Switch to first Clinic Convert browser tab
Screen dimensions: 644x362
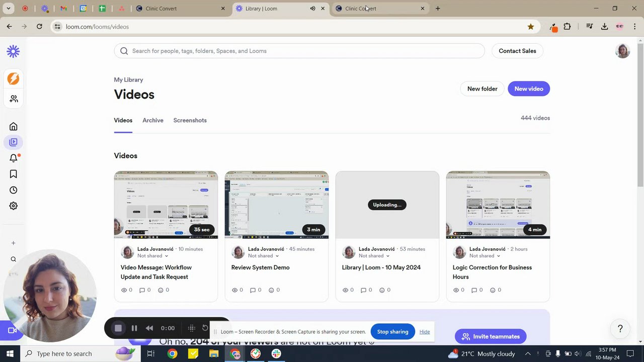pos(181,9)
